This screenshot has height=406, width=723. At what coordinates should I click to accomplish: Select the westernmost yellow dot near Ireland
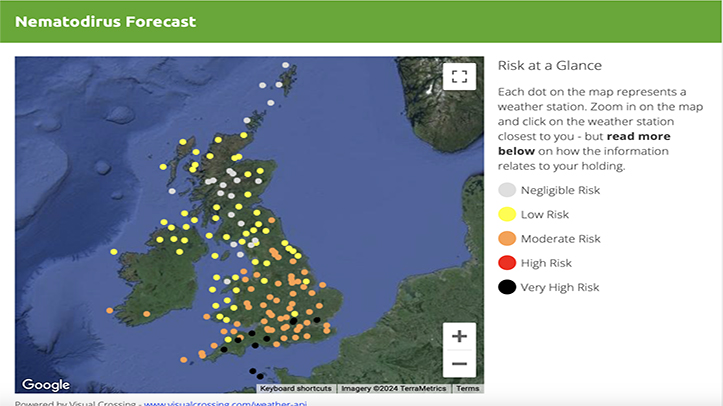[114, 252]
